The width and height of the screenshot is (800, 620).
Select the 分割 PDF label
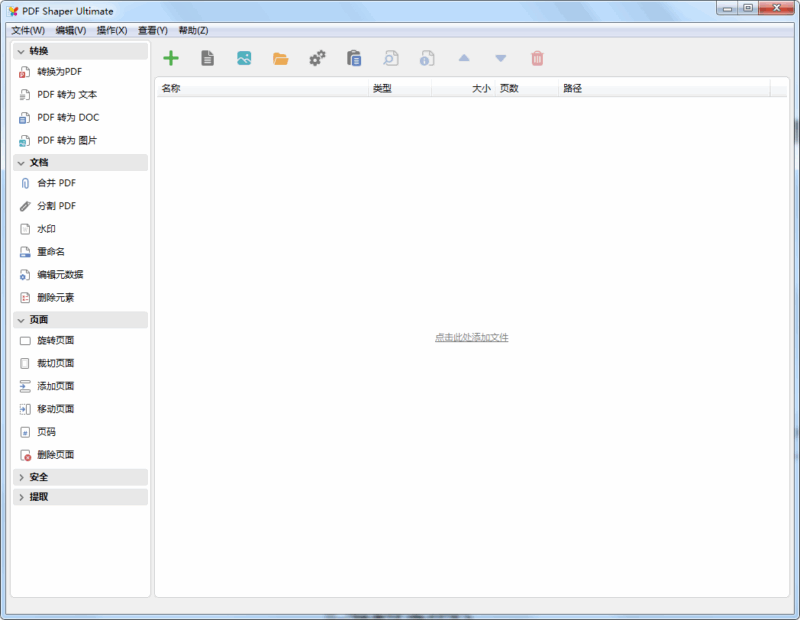[57, 206]
